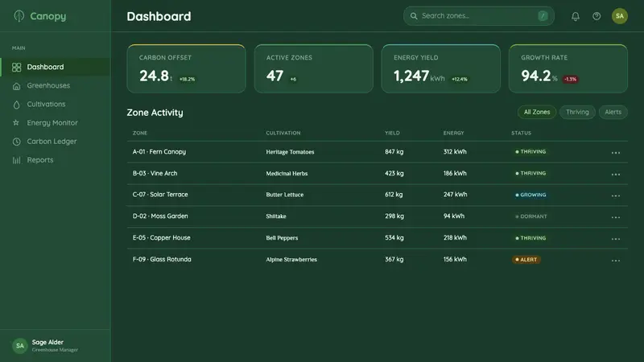Open actions menu for F-09 Glass Rotunda

[x=615, y=261]
